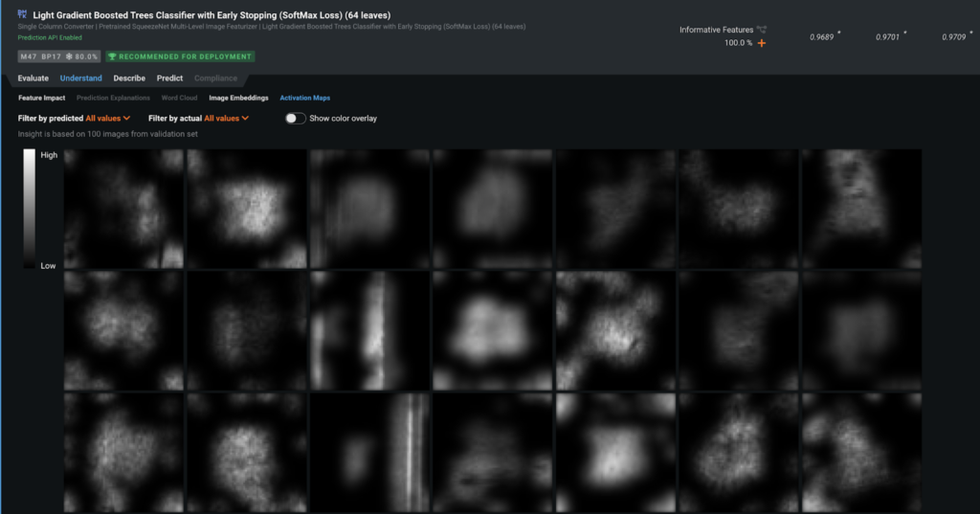Screen dimensions: 980x514
Task: Select first activation map in the middle row
Action: tap(123, 331)
